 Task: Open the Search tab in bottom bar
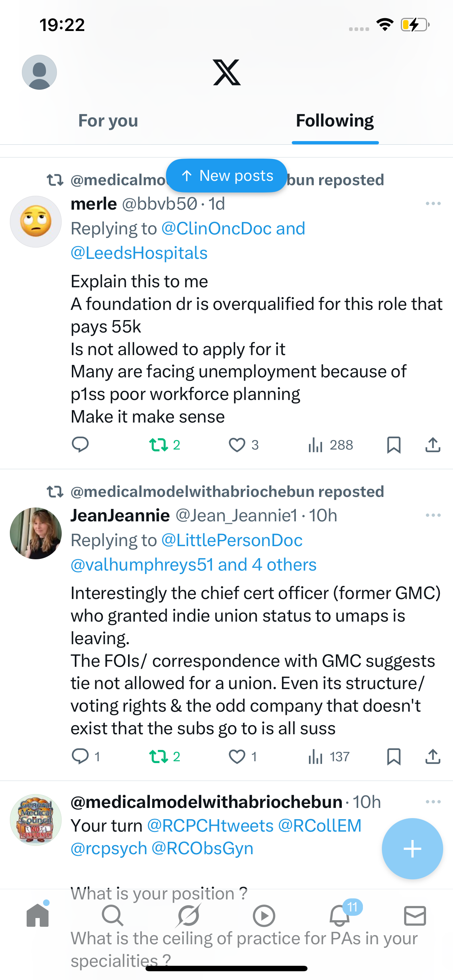coord(113,915)
